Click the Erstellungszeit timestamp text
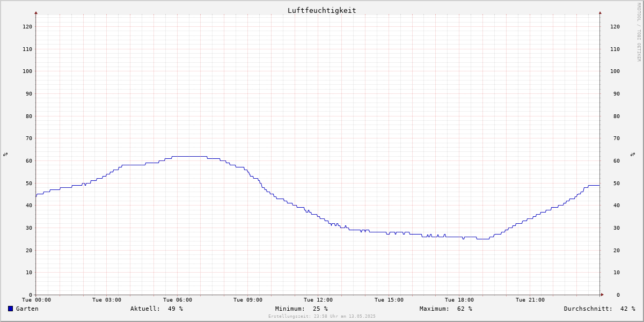644x322 pixels. [322, 316]
